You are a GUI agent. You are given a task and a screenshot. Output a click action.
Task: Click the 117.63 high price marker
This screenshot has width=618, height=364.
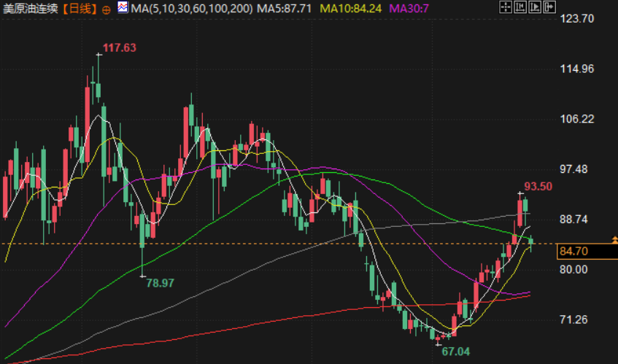120,47
